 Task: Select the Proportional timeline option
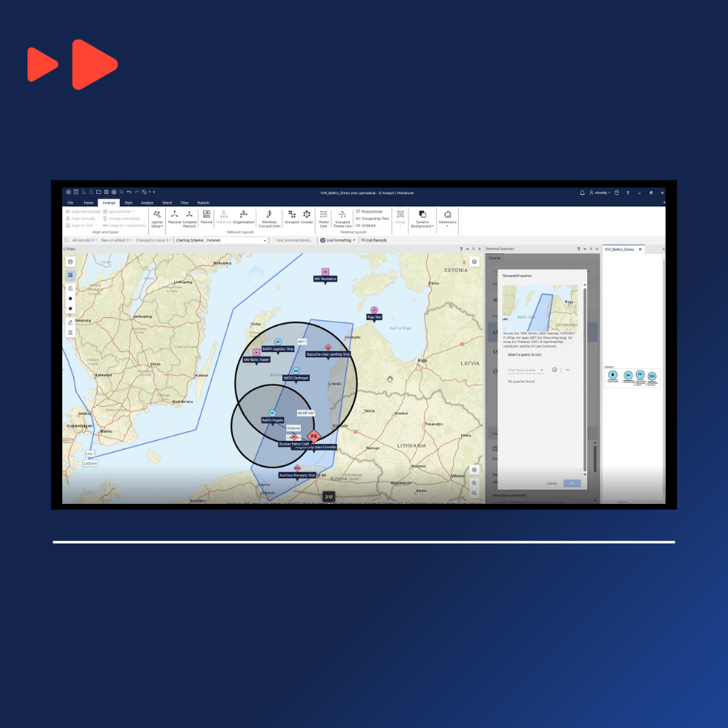(x=371, y=211)
